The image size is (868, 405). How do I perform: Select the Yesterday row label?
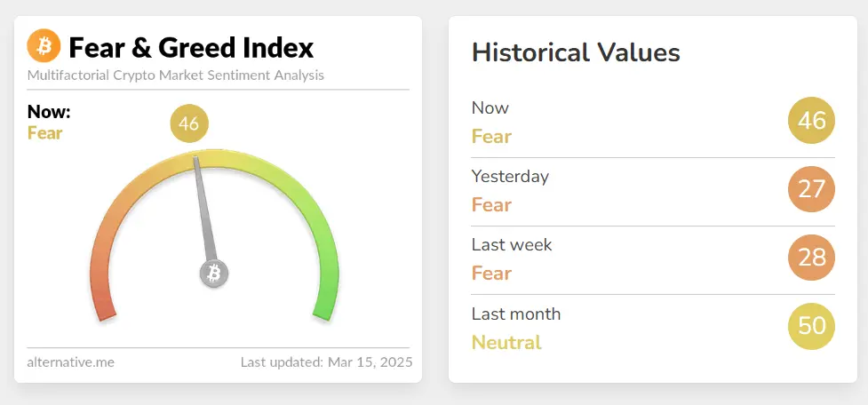click(x=510, y=176)
